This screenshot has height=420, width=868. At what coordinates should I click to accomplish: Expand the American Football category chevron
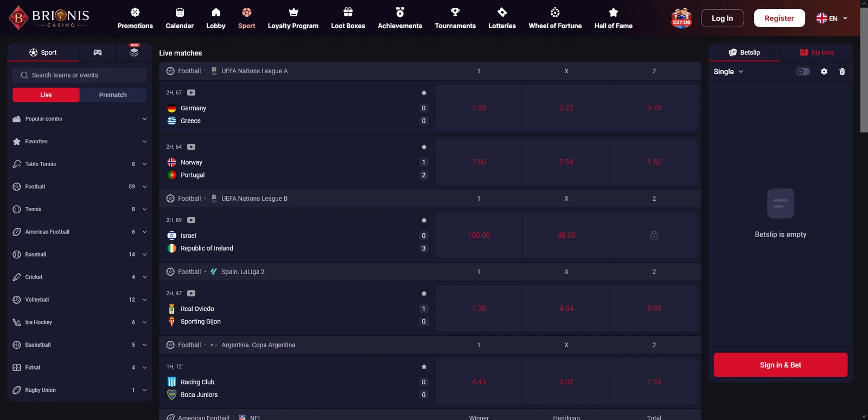click(x=144, y=232)
